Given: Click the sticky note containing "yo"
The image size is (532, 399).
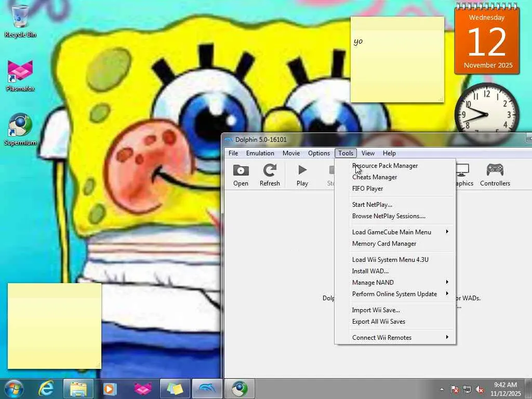Looking at the screenshot, I should coord(397,59).
